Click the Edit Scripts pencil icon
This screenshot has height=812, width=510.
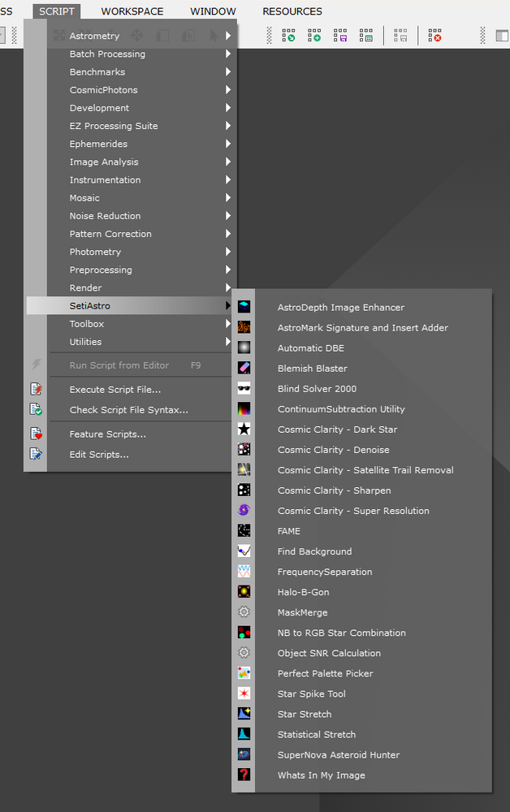pyautogui.click(x=36, y=454)
